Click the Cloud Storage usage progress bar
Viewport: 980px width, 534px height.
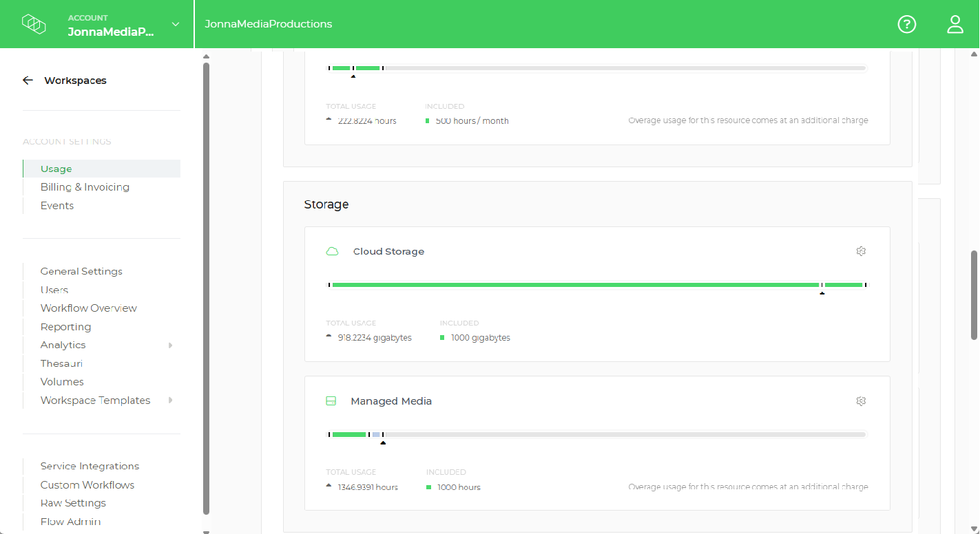pyautogui.click(x=596, y=284)
